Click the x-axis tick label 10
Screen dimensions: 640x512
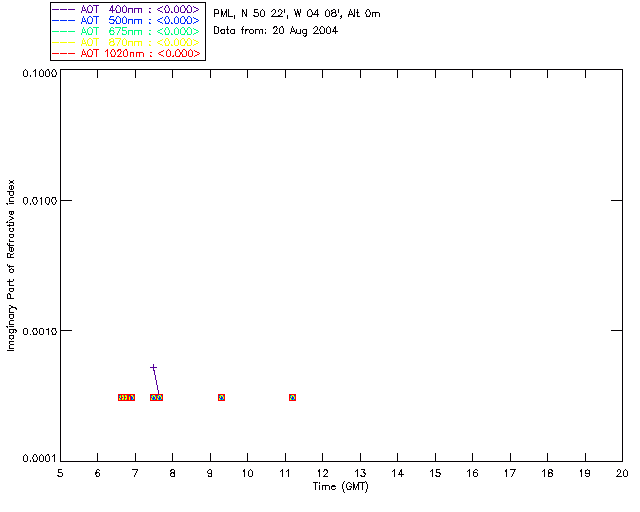coord(247,473)
